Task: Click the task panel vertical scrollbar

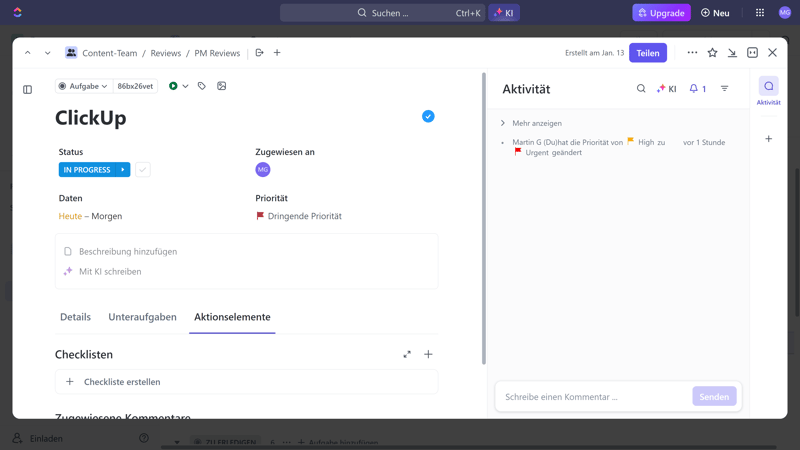Action: click(x=484, y=218)
